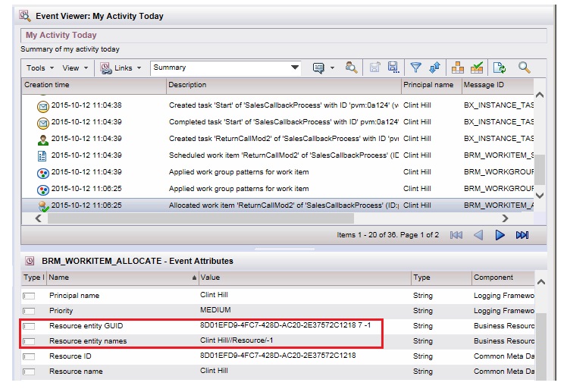Click the document with green refresh arrows icon

[500, 67]
